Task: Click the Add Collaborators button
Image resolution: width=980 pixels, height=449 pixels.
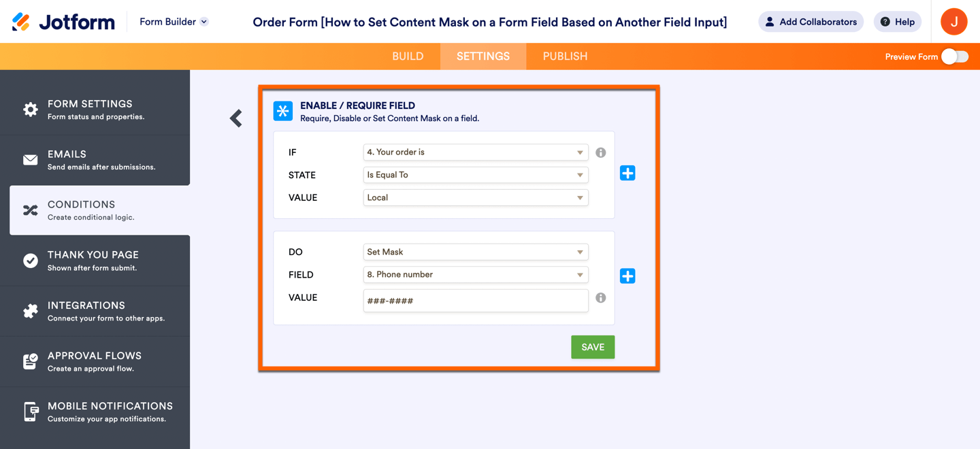Action: 811,22
